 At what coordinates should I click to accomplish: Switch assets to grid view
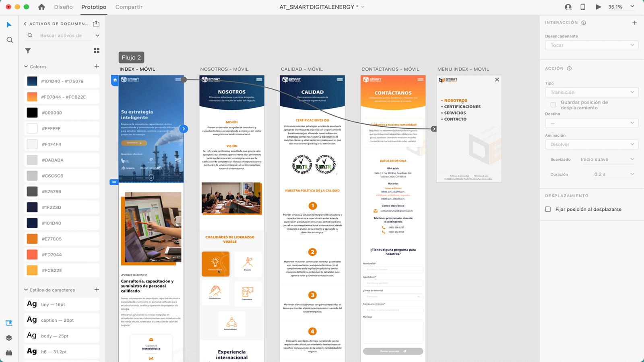(97, 51)
